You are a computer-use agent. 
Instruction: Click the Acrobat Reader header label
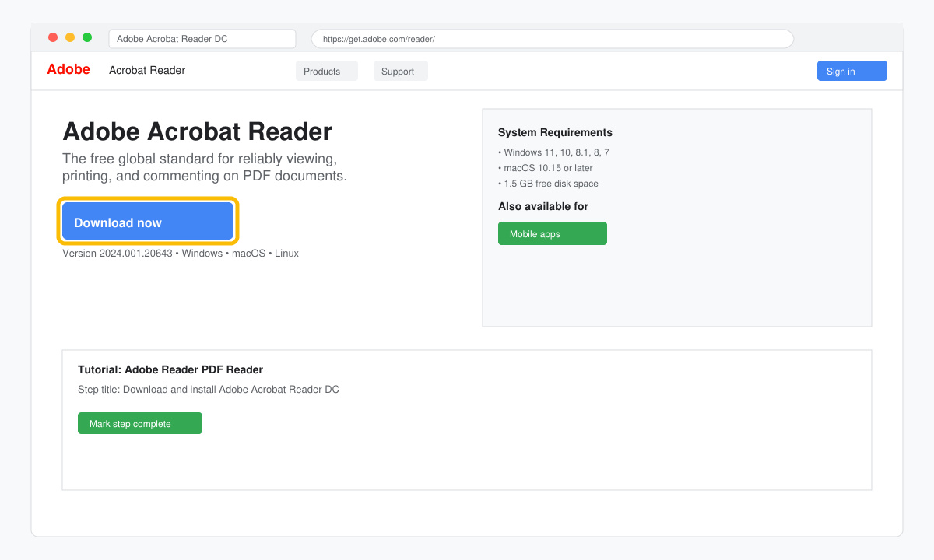coord(147,70)
